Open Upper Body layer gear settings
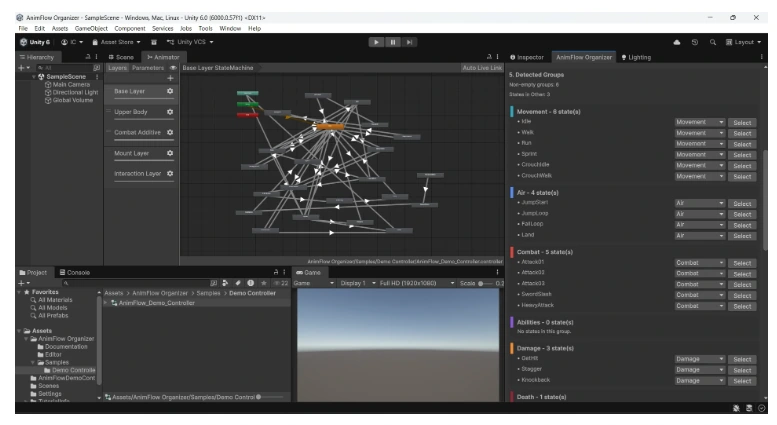Viewport: 777px width, 425px height. click(x=170, y=112)
